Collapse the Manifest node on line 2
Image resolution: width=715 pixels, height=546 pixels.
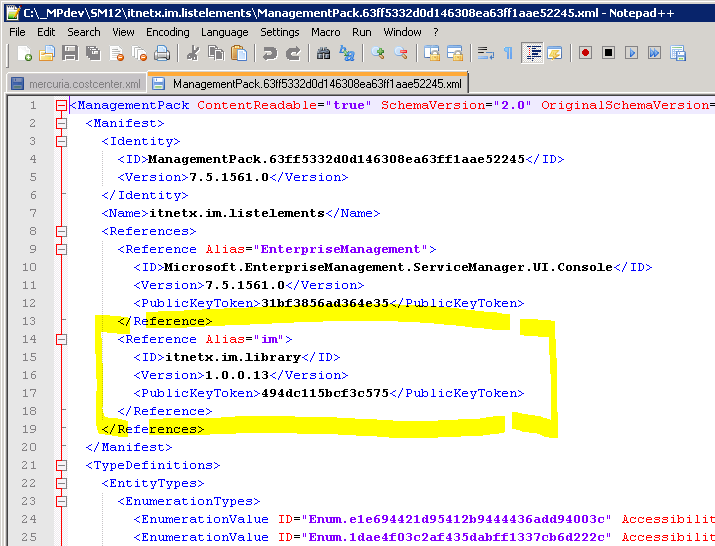click(61, 123)
